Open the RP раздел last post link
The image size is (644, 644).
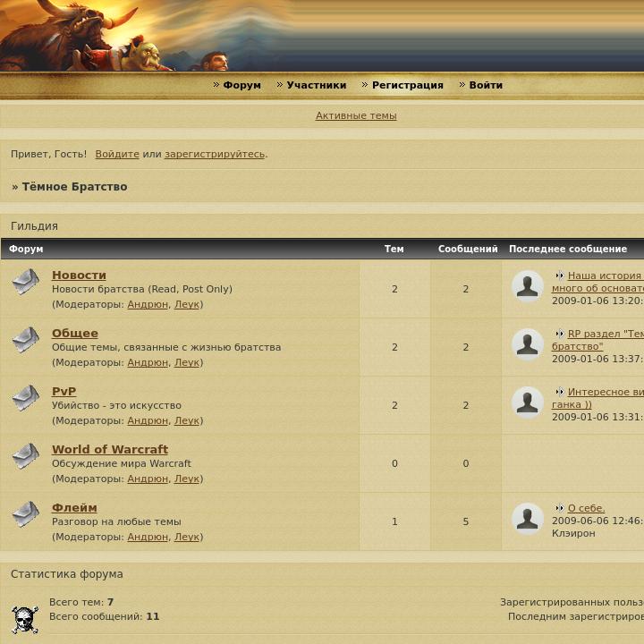coord(606,334)
